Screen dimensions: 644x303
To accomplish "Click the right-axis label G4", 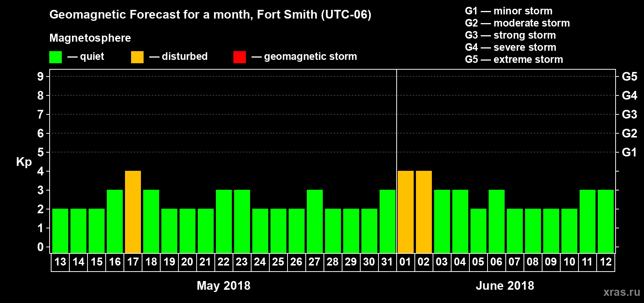I will coord(630,95).
